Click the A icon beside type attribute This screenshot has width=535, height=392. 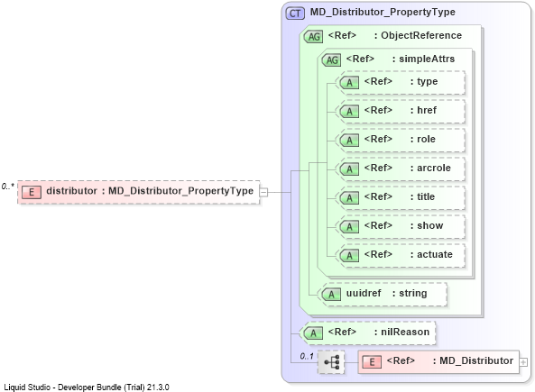click(349, 83)
